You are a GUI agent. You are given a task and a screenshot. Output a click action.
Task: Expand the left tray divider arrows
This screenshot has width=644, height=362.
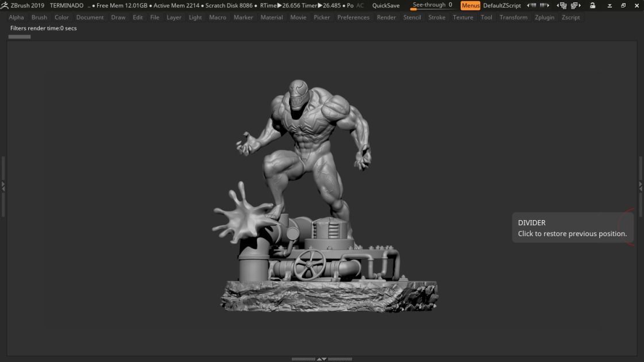coord(3,186)
